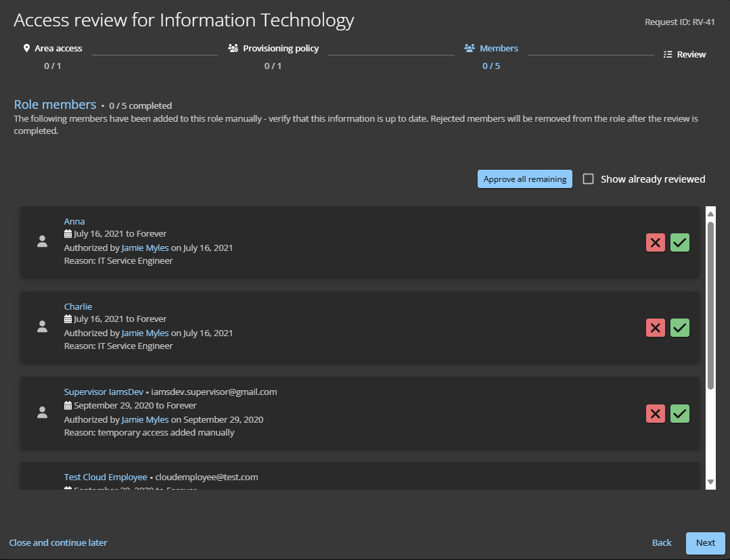The image size is (730, 560).
Task: Approve Anna with the green checkmark
Action: (680, 243)
